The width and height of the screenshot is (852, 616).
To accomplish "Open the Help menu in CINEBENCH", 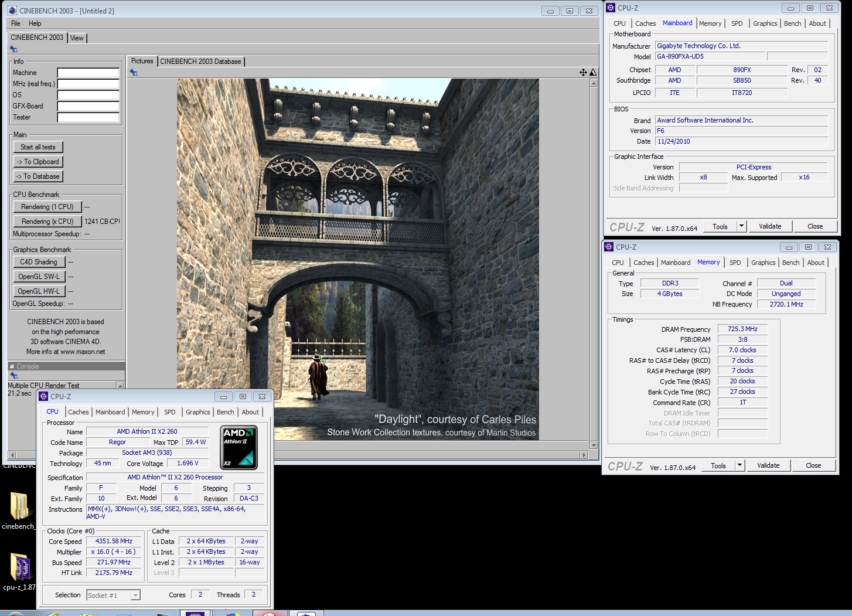I will pyautogui.click(x=35, y=23).
